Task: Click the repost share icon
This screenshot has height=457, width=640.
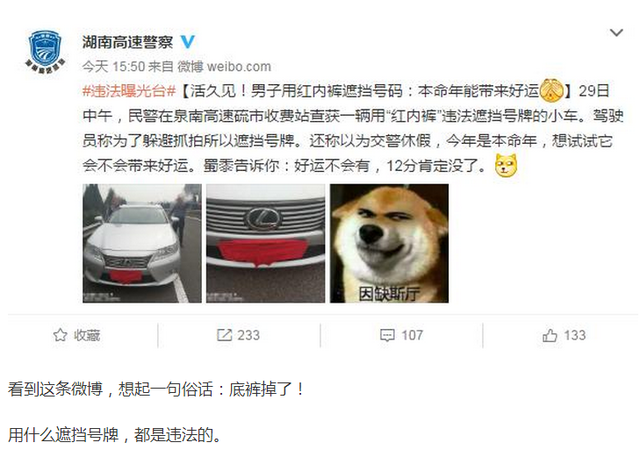Action: pos(224,335)
